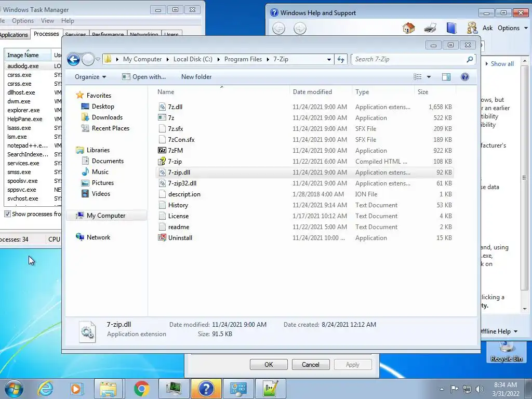The image size is (532, 399).
Task: Click the Browse Help book icon
Action: coord(451,28)
